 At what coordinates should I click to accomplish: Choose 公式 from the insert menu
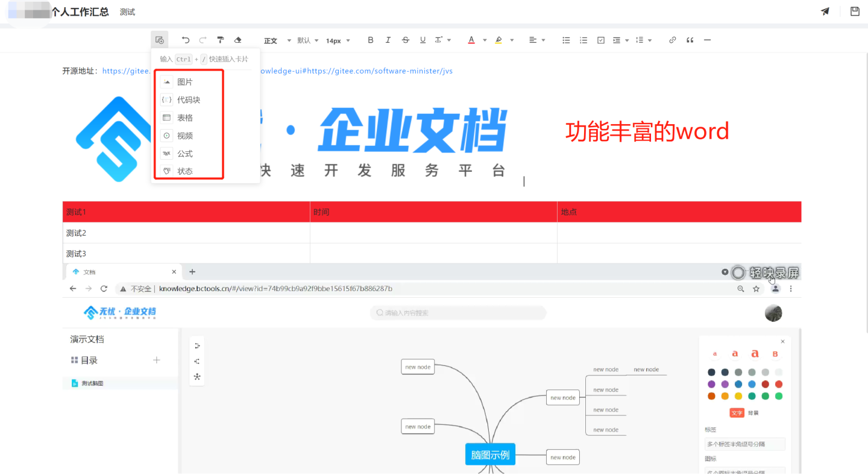[206, 154]
